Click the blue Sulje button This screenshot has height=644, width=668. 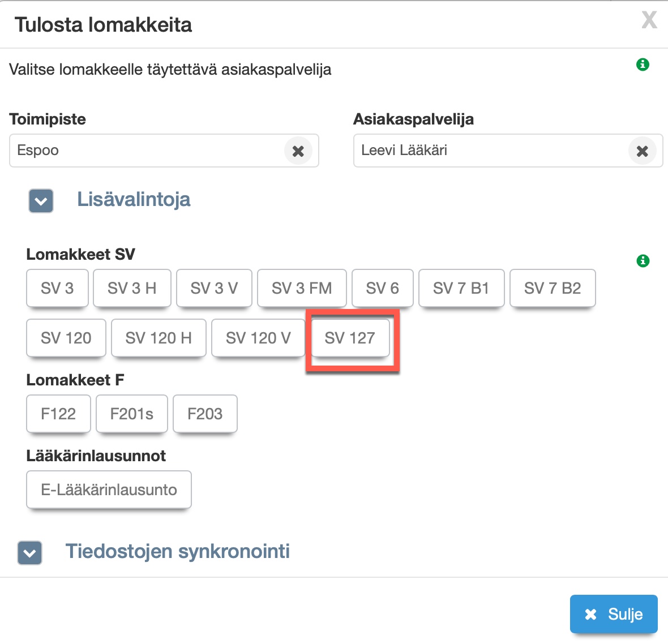pos(614,614)
